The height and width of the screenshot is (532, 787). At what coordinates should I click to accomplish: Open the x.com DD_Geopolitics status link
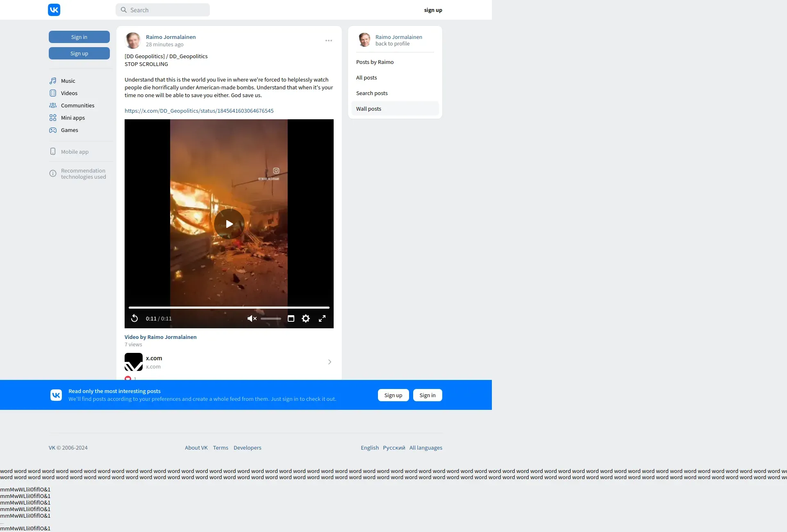199,111
